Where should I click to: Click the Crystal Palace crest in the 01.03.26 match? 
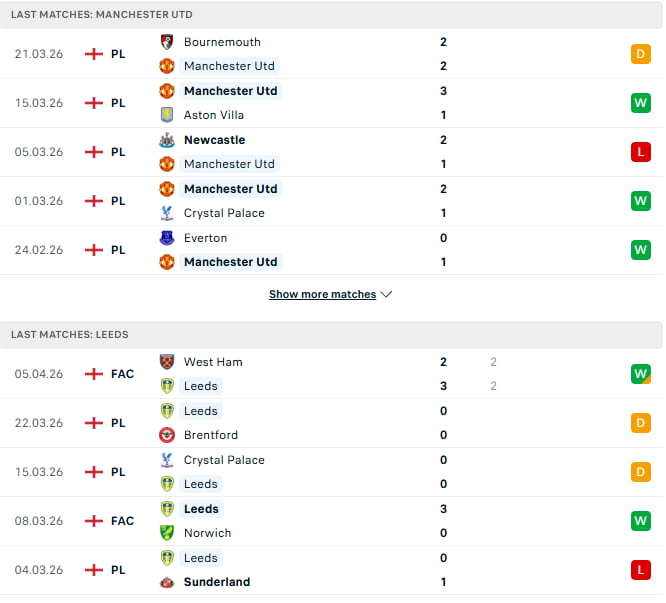(167, 213)
